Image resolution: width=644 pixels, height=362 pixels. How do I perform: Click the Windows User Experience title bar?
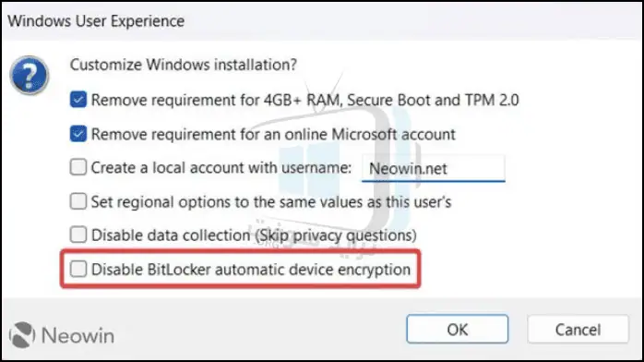pyautogui.click(x=322, y=21)
